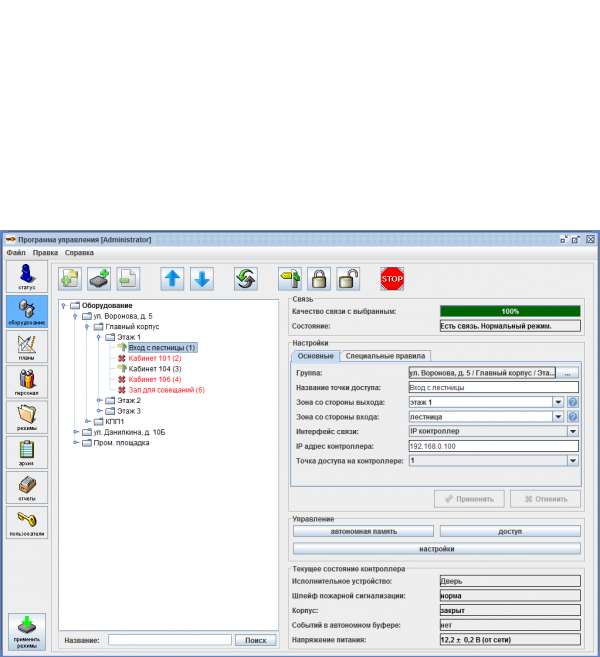This screenshot has width=600, height=657.
Task: Click the автономная память button
Action: point(363,531)
